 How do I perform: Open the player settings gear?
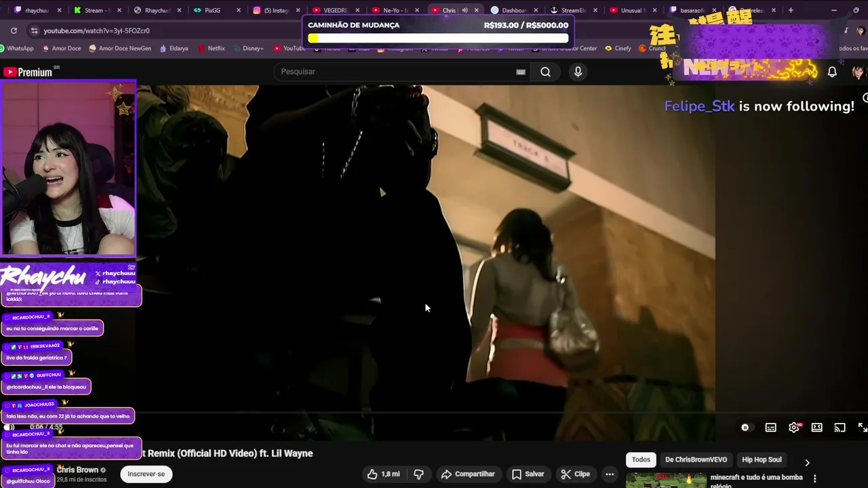click(794, 427)
